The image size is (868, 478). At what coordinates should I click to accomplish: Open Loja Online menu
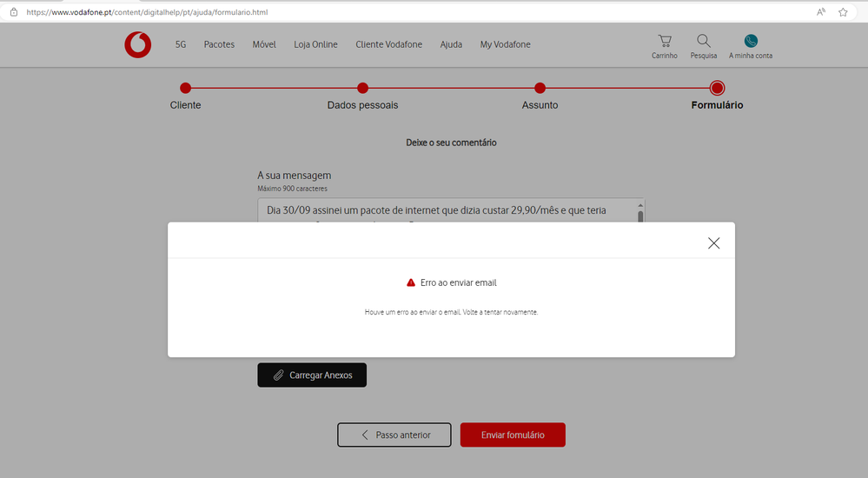point(315,44)
